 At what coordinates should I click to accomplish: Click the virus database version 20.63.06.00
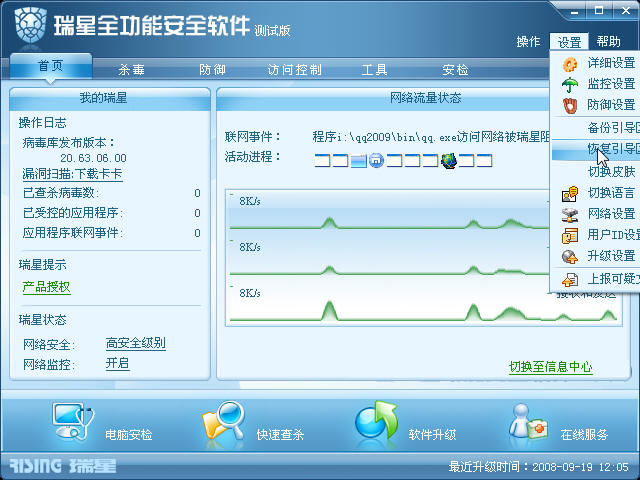pyautogui.click(x=93, y=158)
